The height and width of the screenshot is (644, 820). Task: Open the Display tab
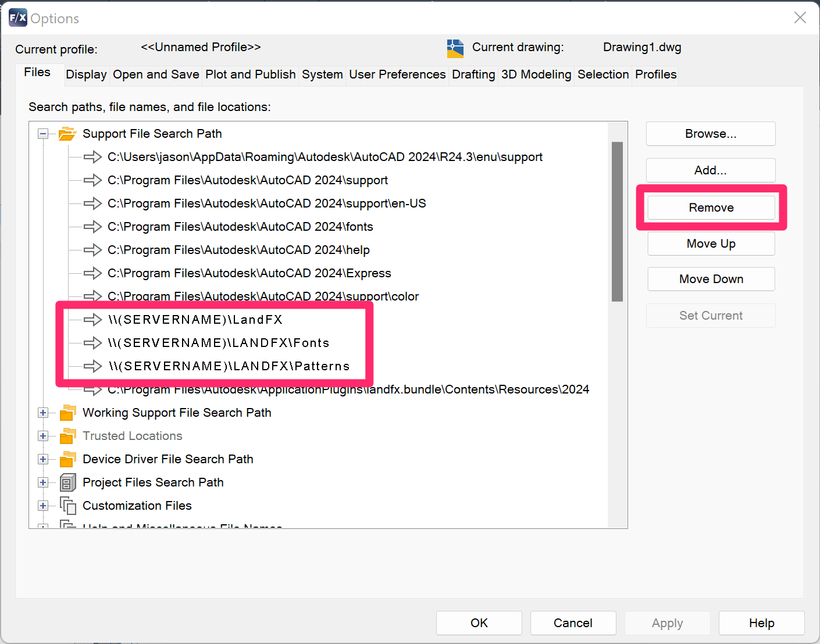[x=86, y=74]
